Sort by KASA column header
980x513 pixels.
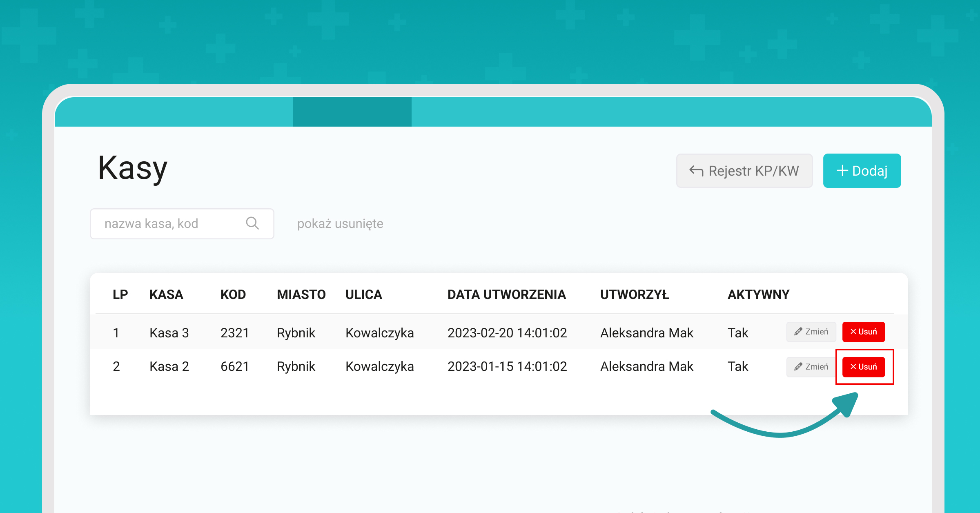pyautogui.click(x=166, y=294)
